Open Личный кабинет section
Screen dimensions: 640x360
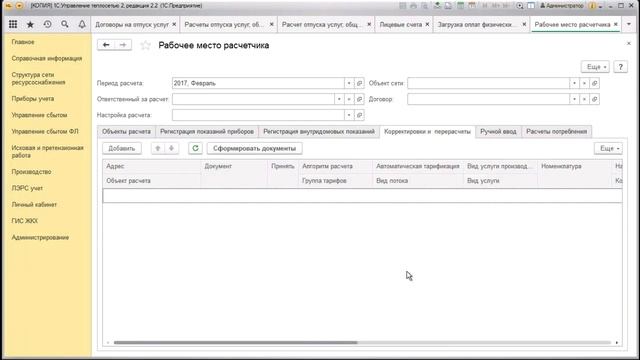click(34, 204)
